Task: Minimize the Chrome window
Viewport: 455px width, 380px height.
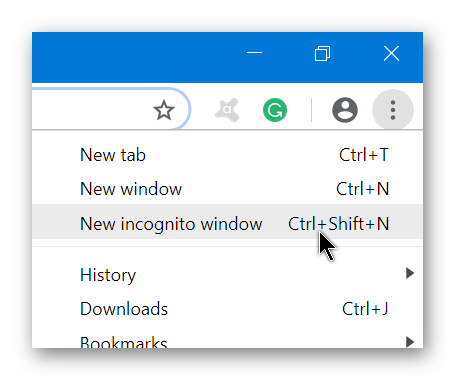Action: pos(254,53)
